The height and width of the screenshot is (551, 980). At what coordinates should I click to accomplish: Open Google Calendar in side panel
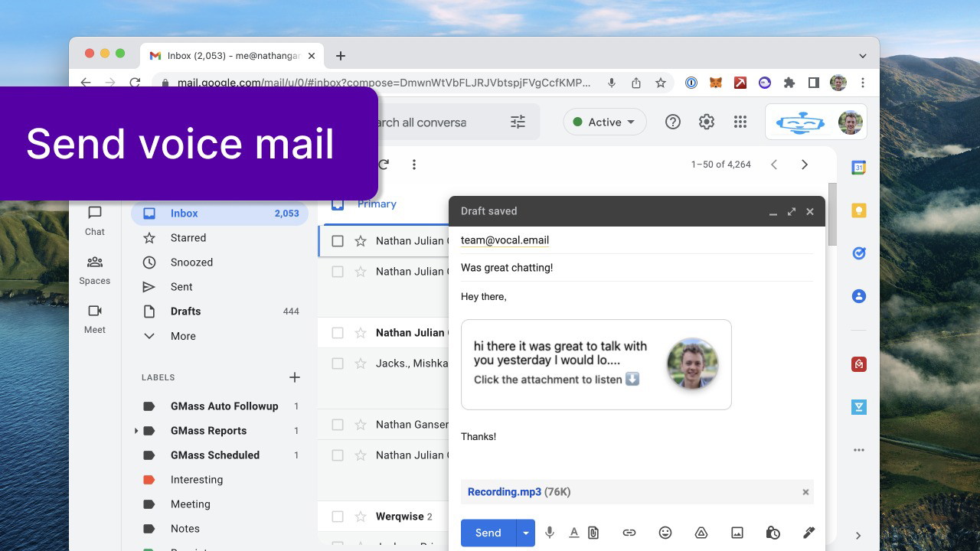click(x=859, y=168)
